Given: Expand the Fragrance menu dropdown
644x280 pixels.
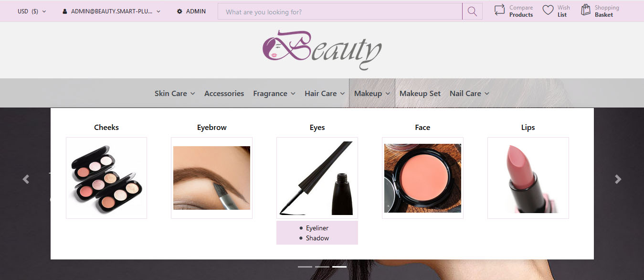Looking at the screenshot, I should [274, 94].
